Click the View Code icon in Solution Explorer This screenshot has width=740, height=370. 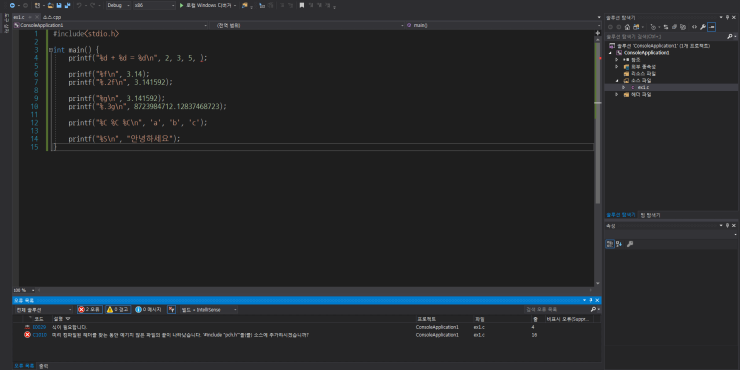(694, 27)
